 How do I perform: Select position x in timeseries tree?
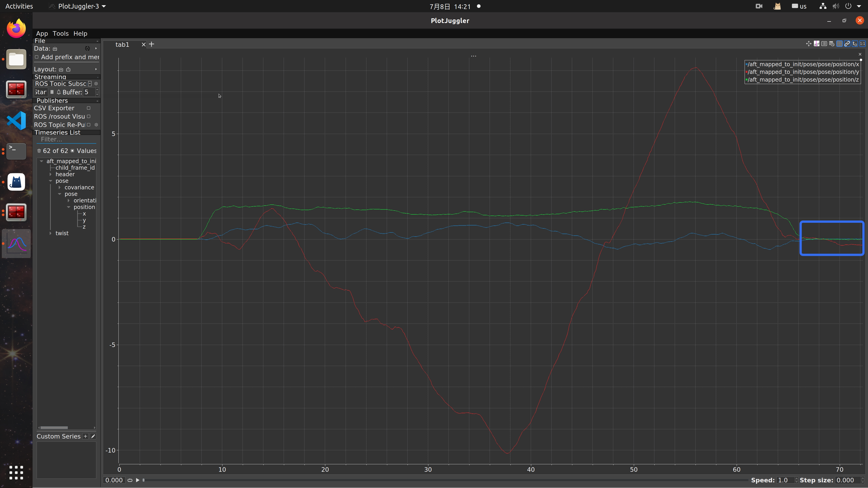pyautogui.click(x=84, y=214)
